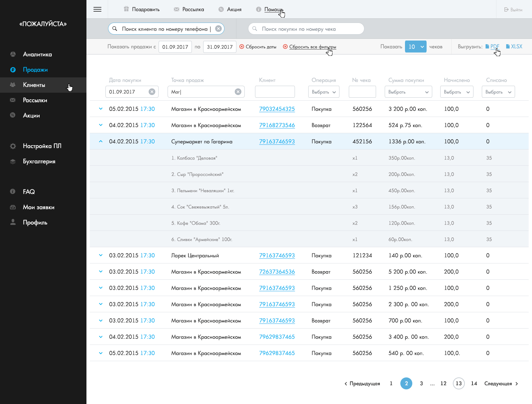Viewport: 532px width, 404px height.
Task: Go to page 13
Action: (x=459, y=383)
